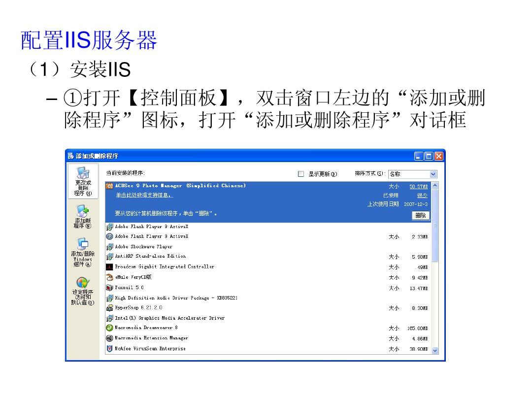Click the title bar window icon
Image resolution: width=532 pixels, height=399 pixels.
(x=70, y=156)
